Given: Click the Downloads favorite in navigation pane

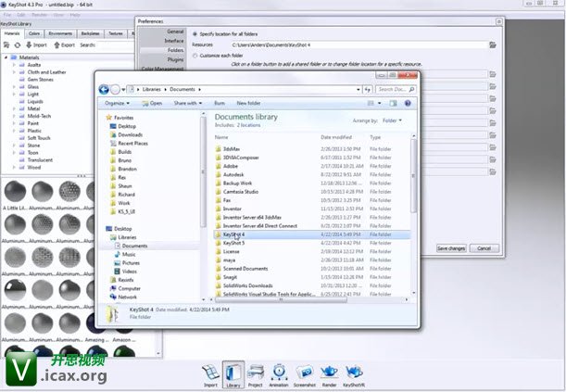Looking at the screenshot, I should pyautogui.click(x=130, y=135).
